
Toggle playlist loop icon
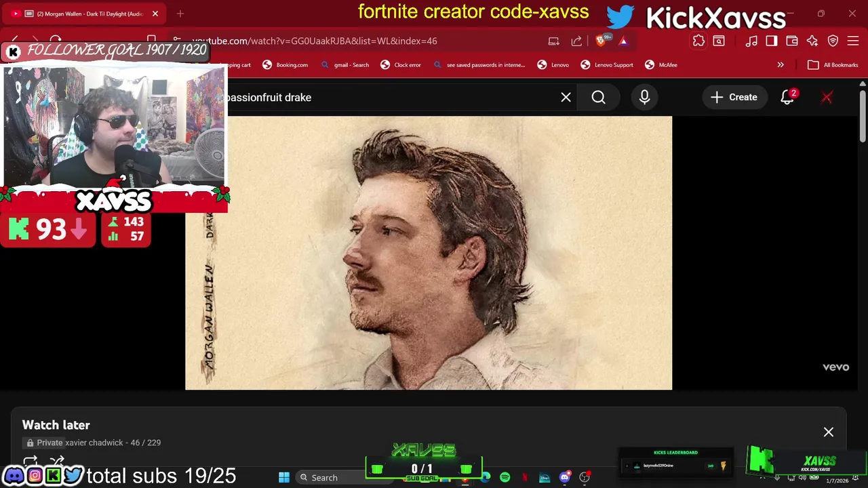pyautogui.click(x=30, y=462)
